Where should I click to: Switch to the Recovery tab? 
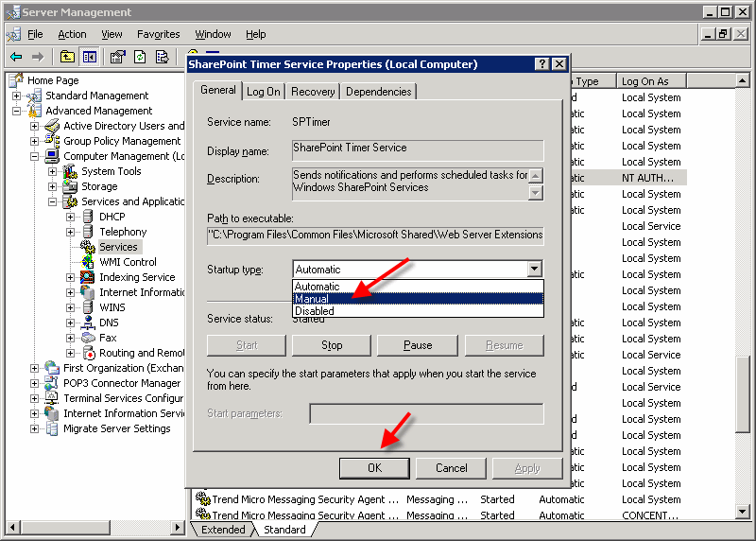click(313, 92)
